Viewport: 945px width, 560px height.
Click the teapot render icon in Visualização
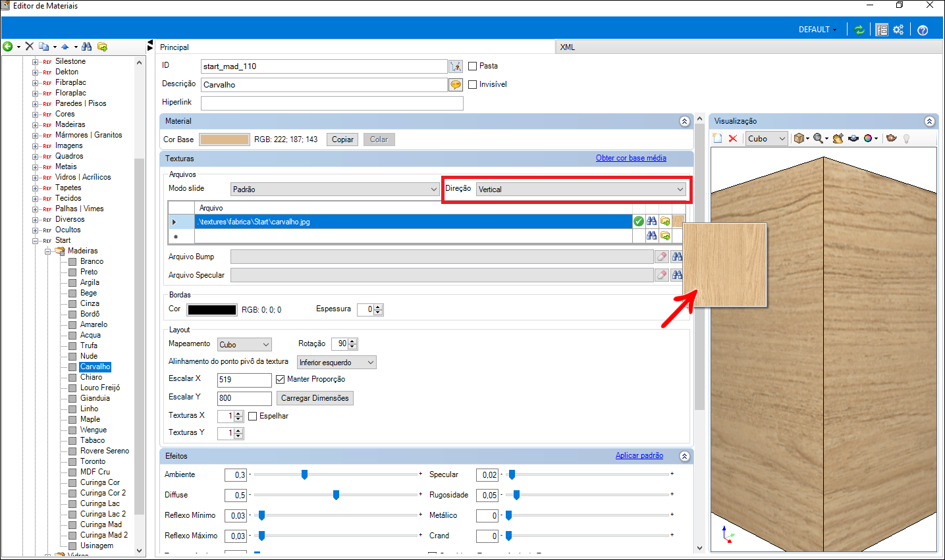pos(892,138)
